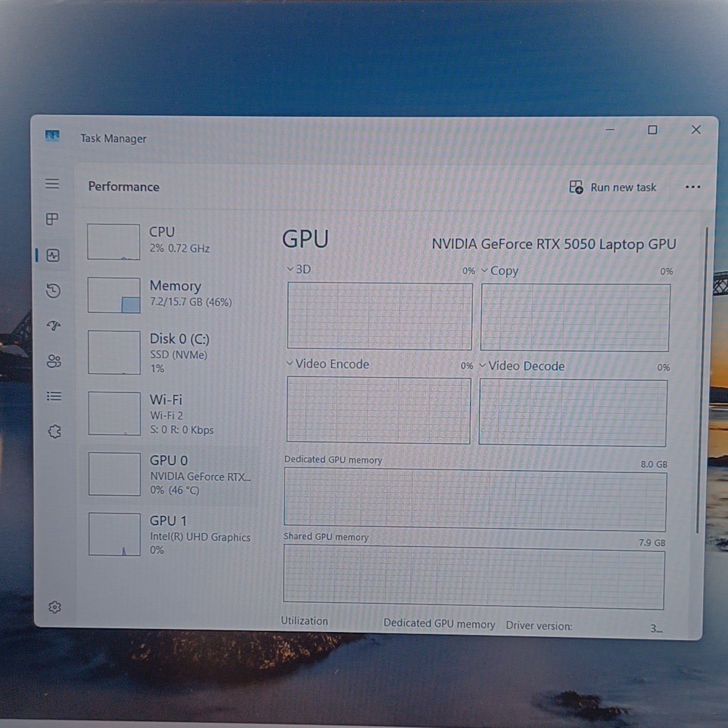Click the Disk 0 mini graph thumbnail

click(114, 352)
